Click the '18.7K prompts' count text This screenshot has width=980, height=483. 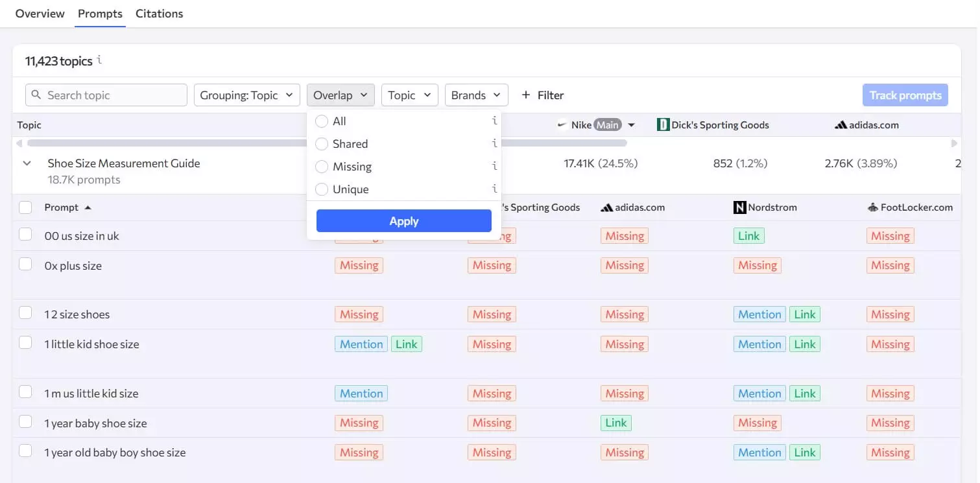[84, 180]
